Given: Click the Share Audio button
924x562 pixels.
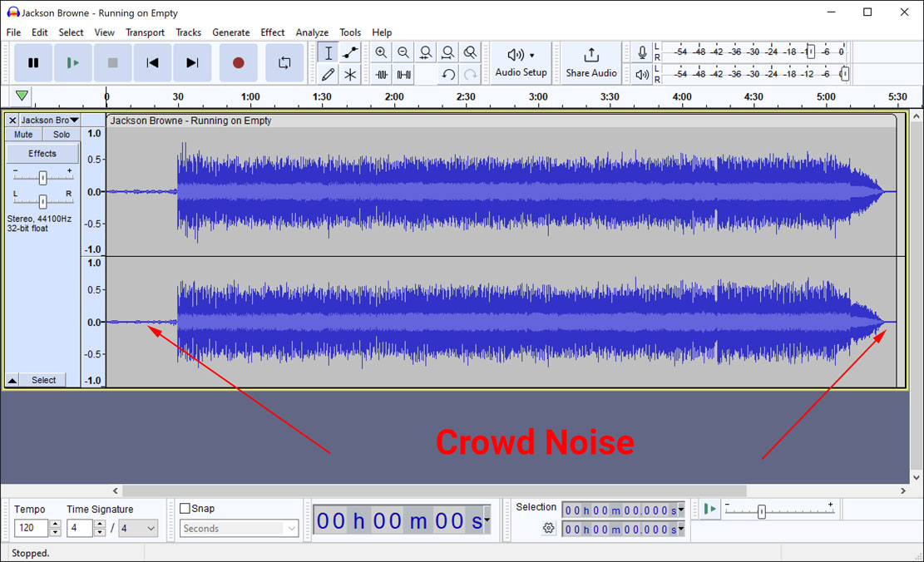Looking at the screenshot, I should (591, 62).
